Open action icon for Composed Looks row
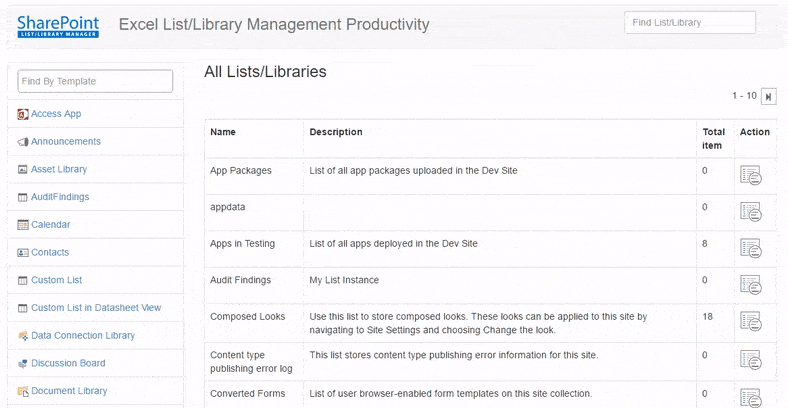The height and width of the screenshot is (408, 788). pos(751,321)
